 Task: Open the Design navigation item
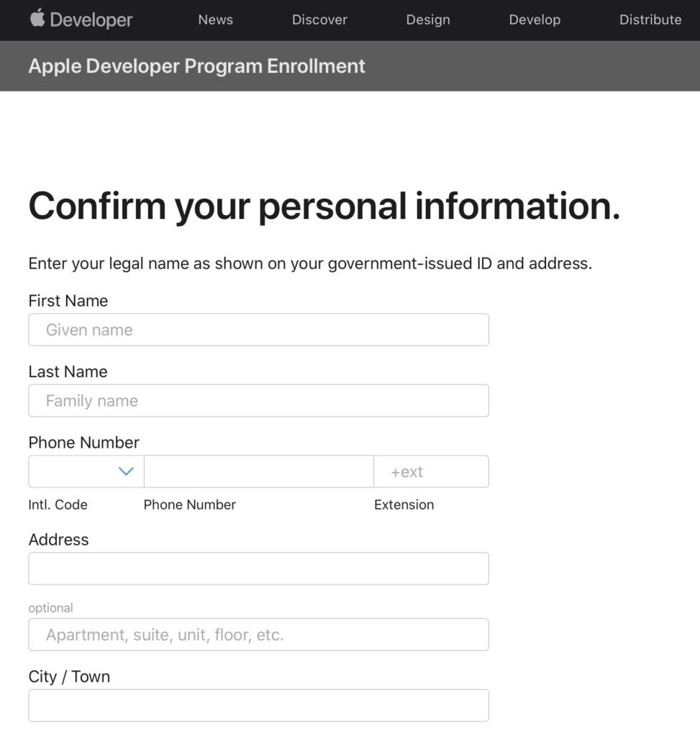pos(427,19)
